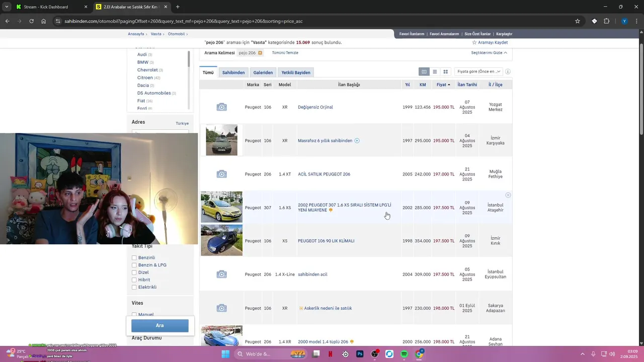Open blue Peugeot 106 XS thumbnail
Screen dimensions: 644x362
tap(221, 240)
